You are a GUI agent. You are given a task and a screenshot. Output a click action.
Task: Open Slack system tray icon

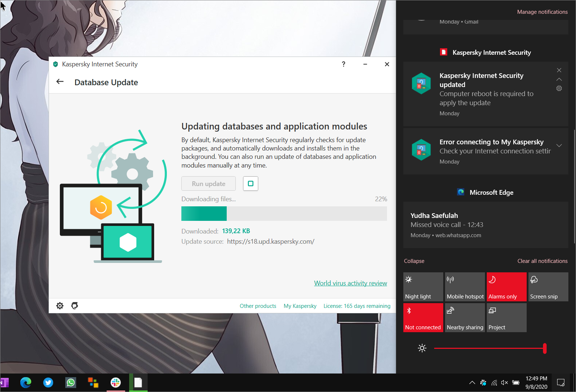click(483, 383)
